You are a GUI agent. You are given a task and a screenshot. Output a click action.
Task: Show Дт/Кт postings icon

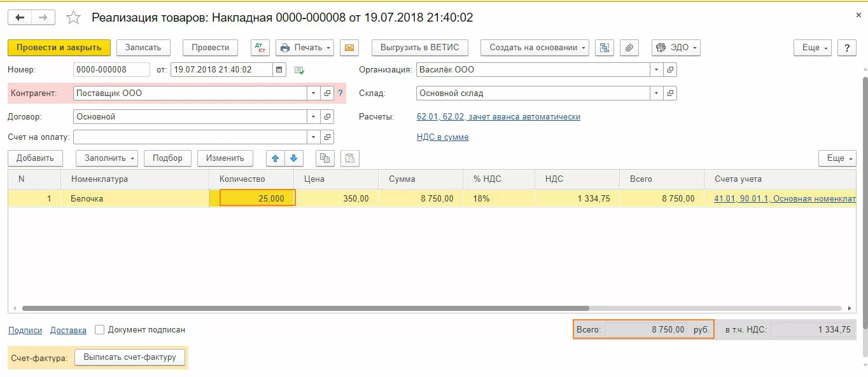(x=260, y=48)
